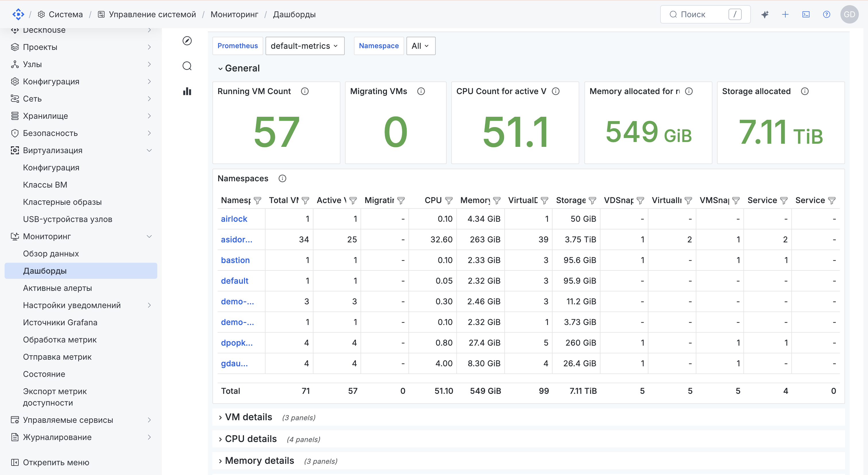Viewport: 868px width, 475px height.
Task: Open the airlock namespace link
Action: click(234, 219)
